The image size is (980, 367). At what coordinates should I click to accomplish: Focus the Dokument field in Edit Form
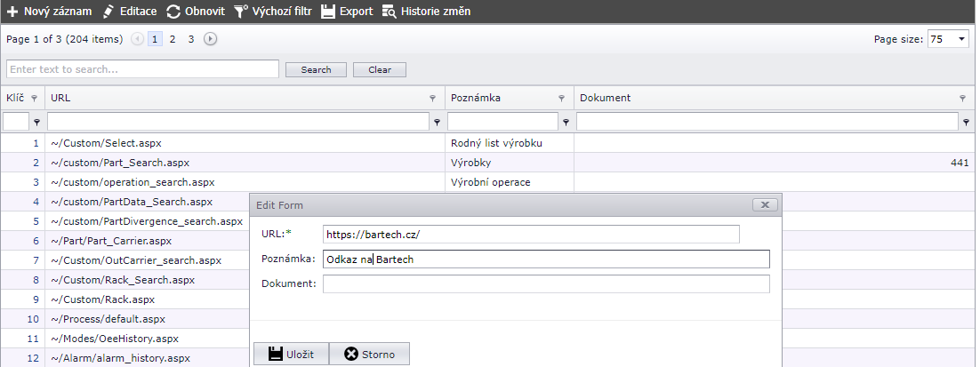546,283
